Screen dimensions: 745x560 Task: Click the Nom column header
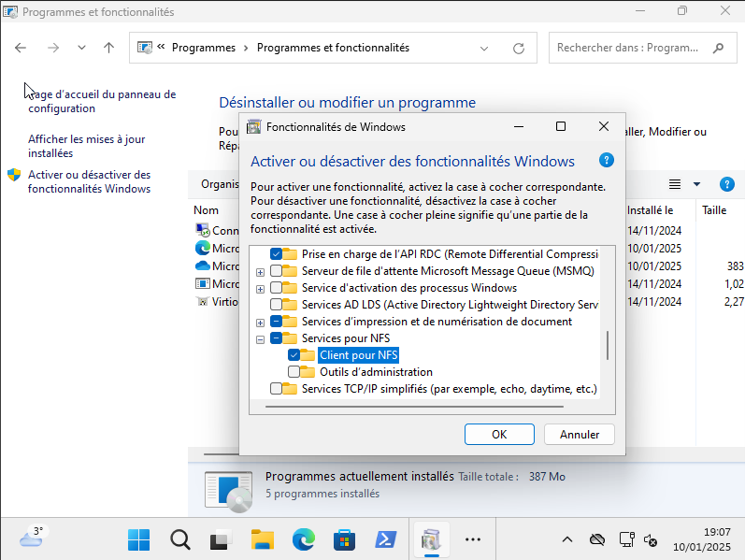207,210
